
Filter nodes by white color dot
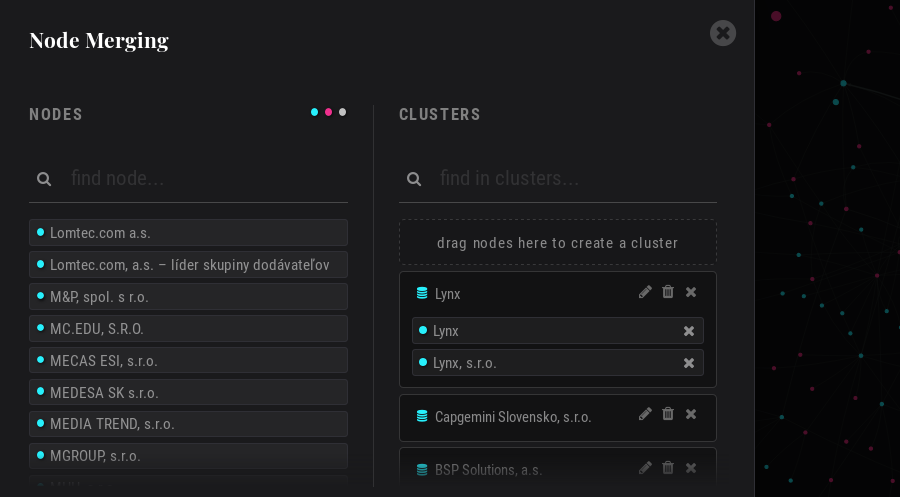pos(343,112)
